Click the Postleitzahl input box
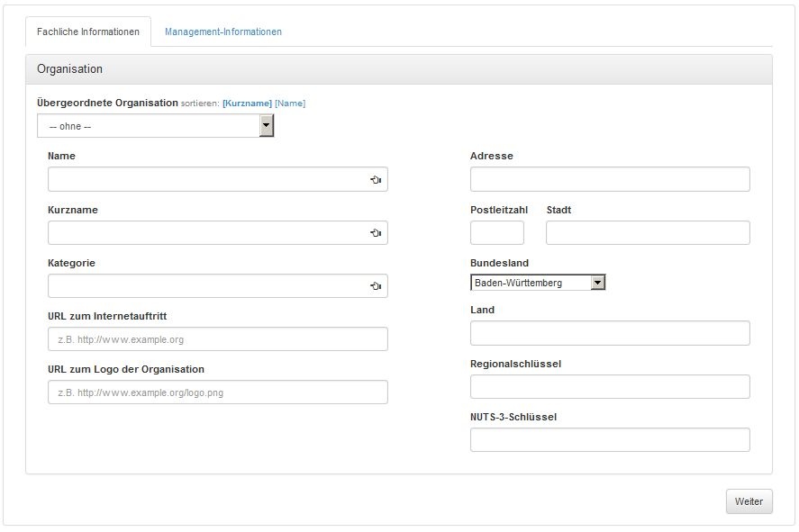Image resolution: width=799 pixels, height=532 pixels. pos(496,233)
